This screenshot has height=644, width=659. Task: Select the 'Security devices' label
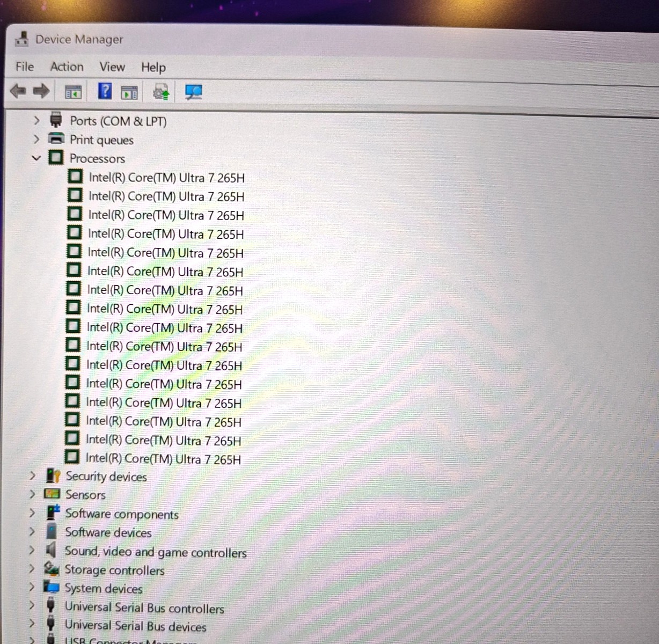click(x=106, y=477)
